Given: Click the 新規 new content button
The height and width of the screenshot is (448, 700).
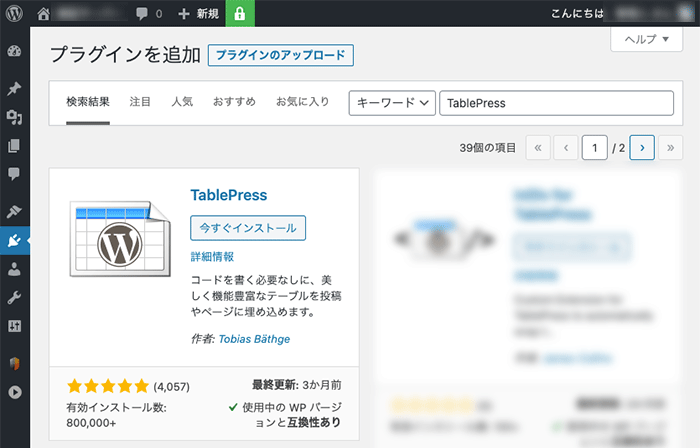Looking at the screenshot, I should click(198, 14).
